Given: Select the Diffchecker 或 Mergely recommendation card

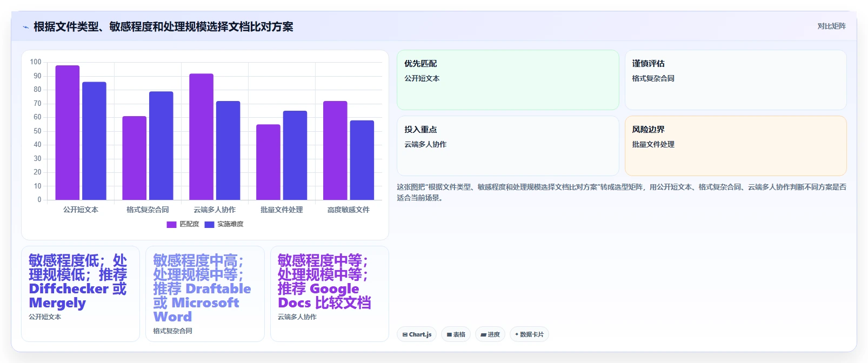Looking at the screenshot, I should (81, 294).
